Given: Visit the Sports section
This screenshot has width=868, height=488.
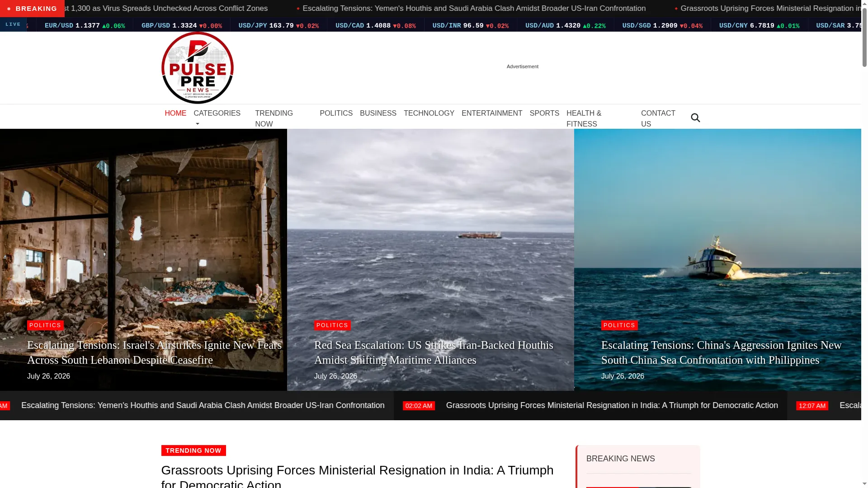Looking at the screenshot, I should click(544, 113).
